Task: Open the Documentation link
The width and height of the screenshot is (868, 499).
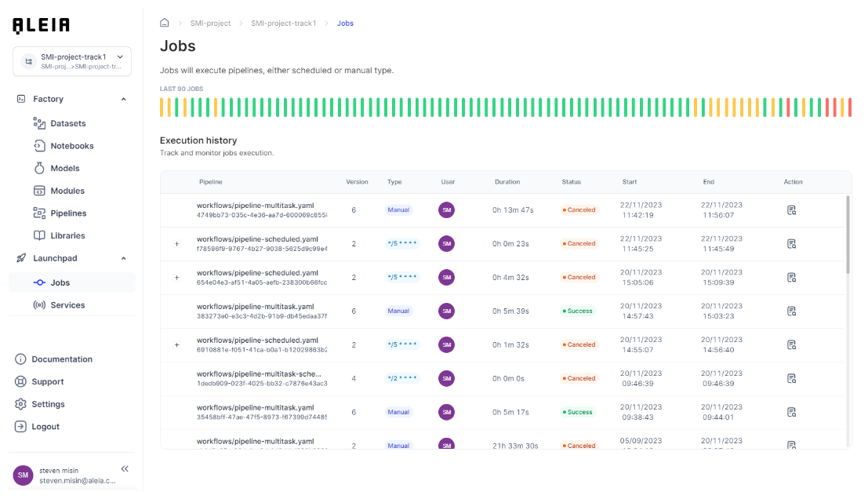Action: tap(61, 359)
